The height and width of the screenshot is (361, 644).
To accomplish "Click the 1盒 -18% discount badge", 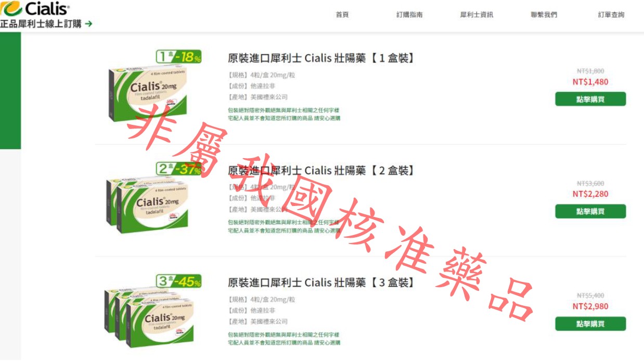I will pyautogui.click(x=178, y=57).
